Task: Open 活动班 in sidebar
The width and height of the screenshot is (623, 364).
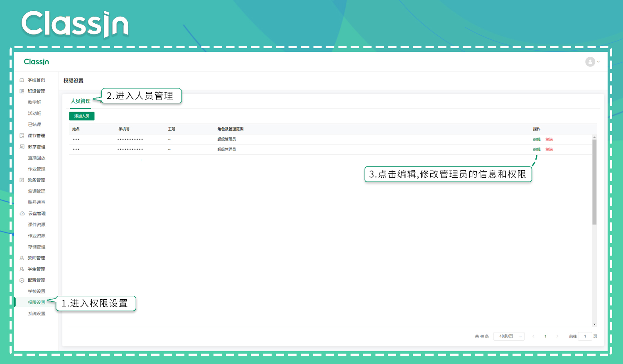Action: click(x=34, y=114)
